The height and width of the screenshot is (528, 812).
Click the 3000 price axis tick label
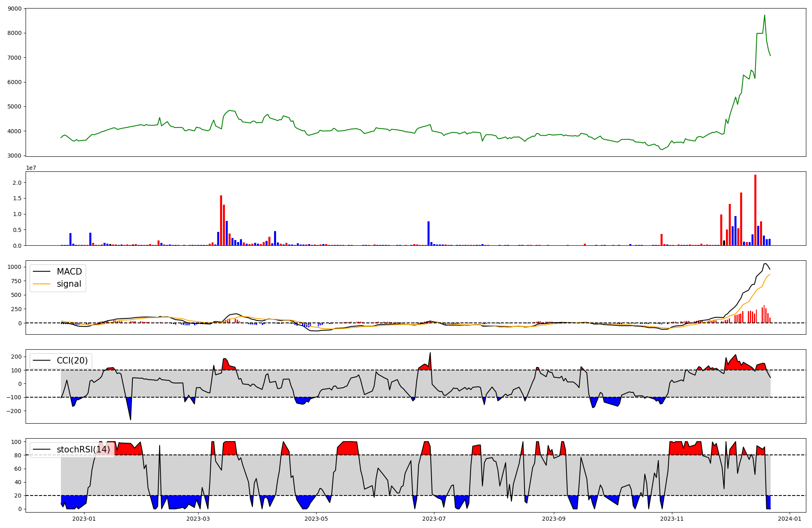tap(15, 156)
